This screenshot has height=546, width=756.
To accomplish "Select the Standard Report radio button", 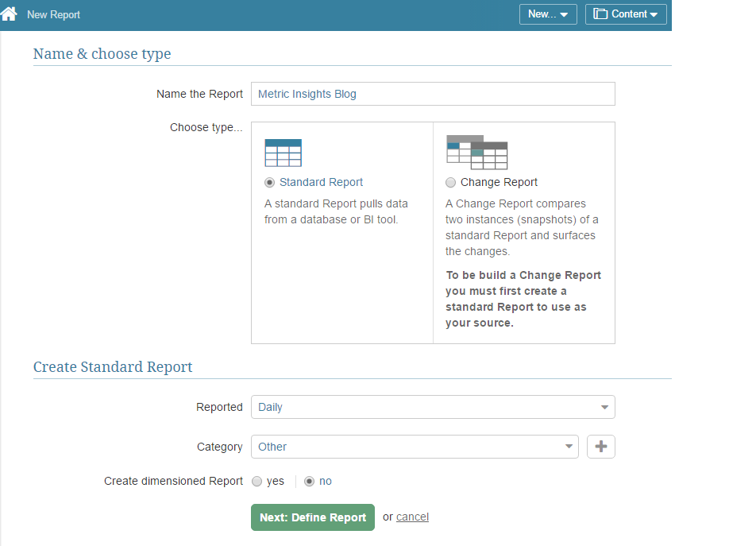I will pyautogui.click(x=270, y=182).
